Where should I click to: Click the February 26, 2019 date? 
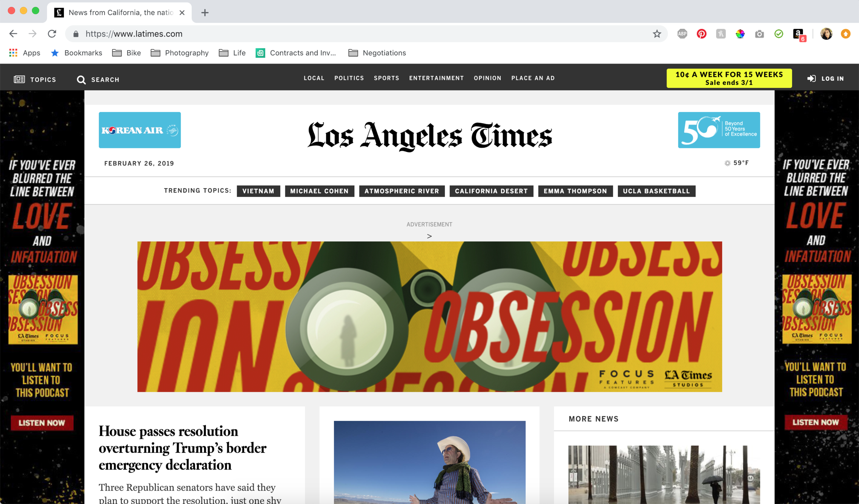[x=139, y=163]
